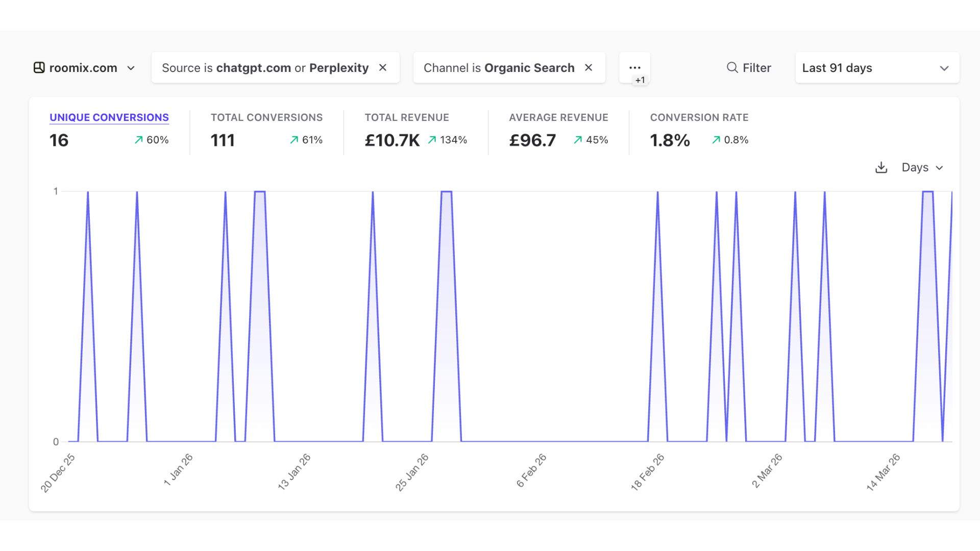
Task: Remove the Organic Search channel filter
Action: click(589, 67)
